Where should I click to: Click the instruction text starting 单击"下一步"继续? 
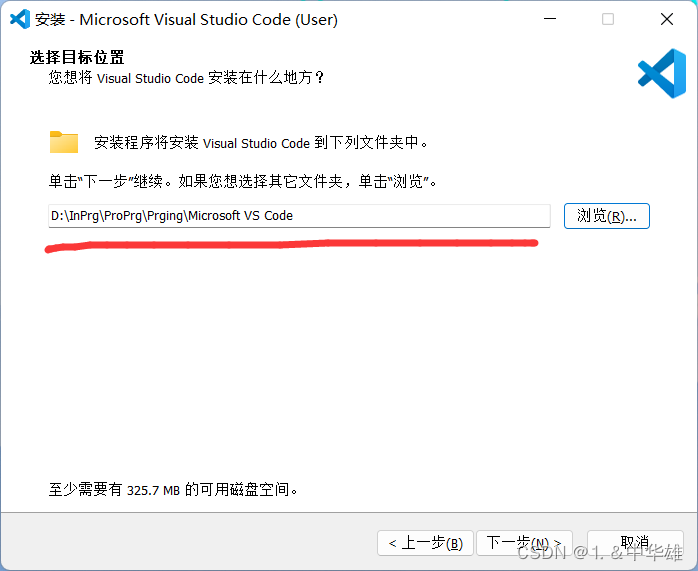[243, 182]
